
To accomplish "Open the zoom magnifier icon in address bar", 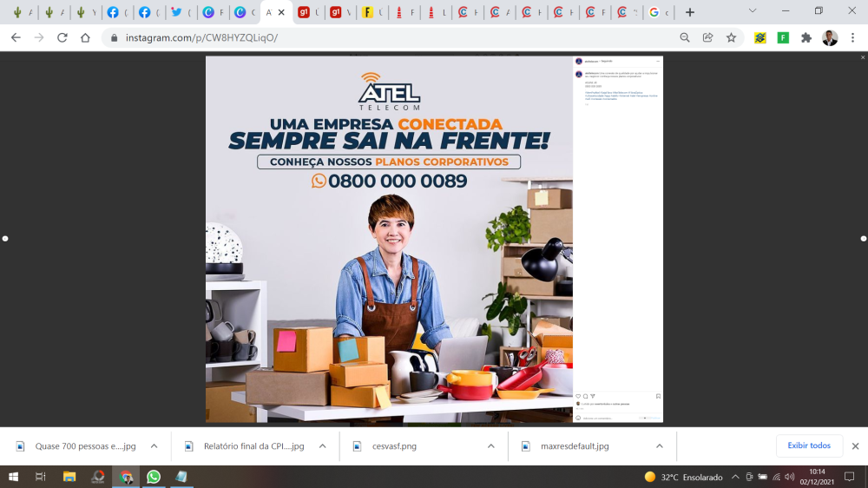I will click(x=685, y=37).
